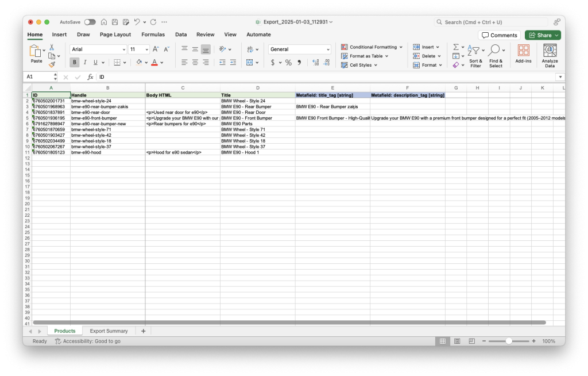Screen dimensions: 588x376
Task: Click Find & Select
Action: pyautogui.click(x=496, y=55)
